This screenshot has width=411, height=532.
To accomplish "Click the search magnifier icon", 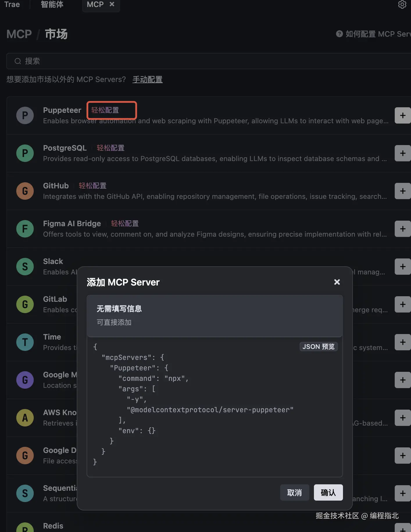I will click(x=18, y=61).
